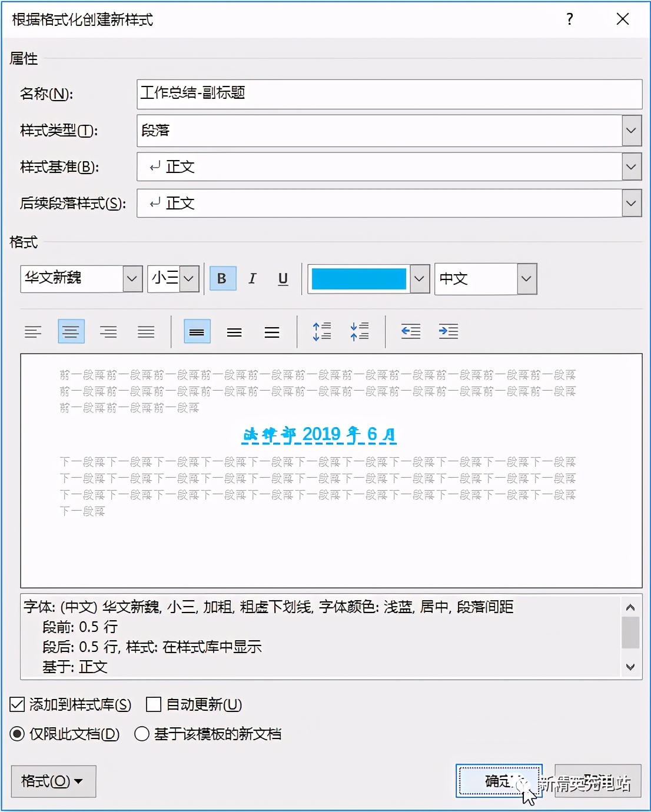The height and width of the screenshot is (812, 651).
Task: Open dialog help question mark
Action: pos(570,19)
